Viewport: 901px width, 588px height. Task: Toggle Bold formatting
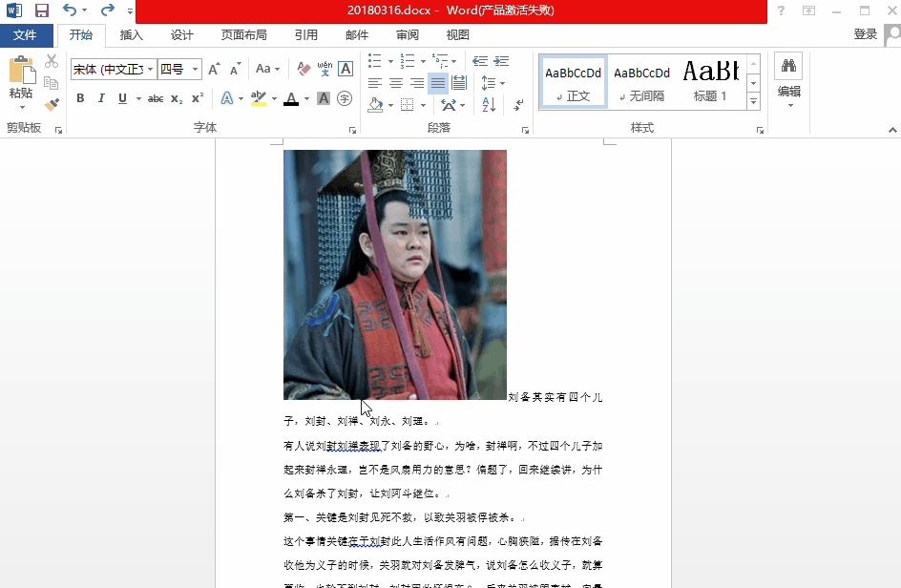[80, 98]
